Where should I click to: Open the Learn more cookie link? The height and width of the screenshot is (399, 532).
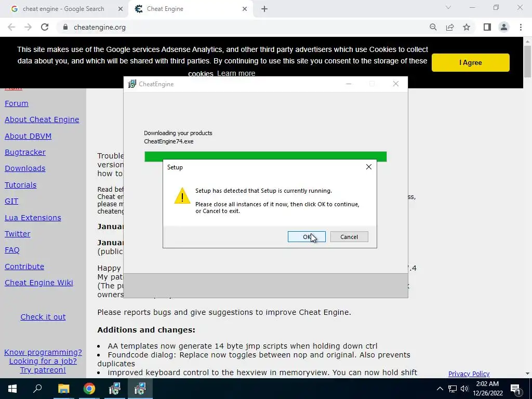[x=236, y=73]
